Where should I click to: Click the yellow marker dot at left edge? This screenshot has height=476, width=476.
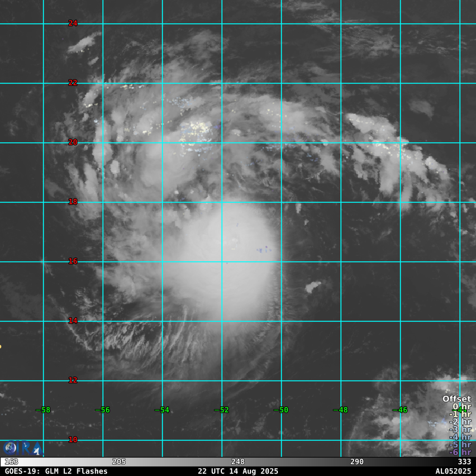1,346
